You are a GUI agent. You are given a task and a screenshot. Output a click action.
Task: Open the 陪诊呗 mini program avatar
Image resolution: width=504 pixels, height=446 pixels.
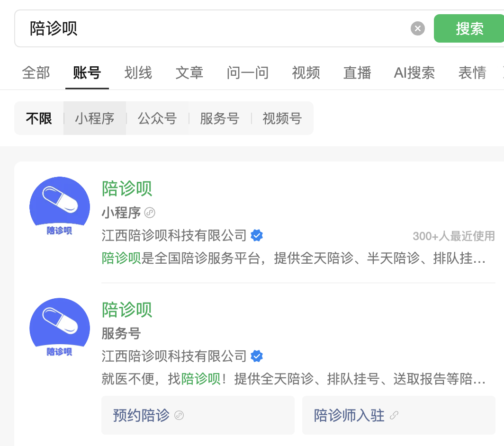click(60, 206)
